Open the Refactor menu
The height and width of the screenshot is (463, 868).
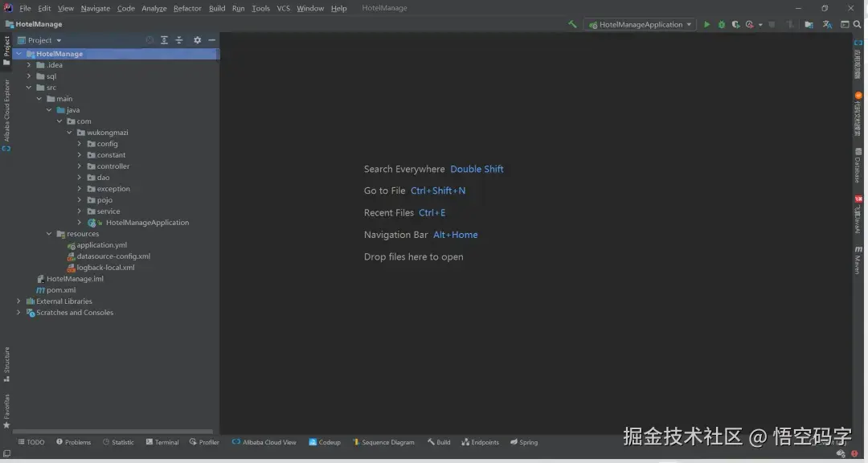[x=187, y=8]
